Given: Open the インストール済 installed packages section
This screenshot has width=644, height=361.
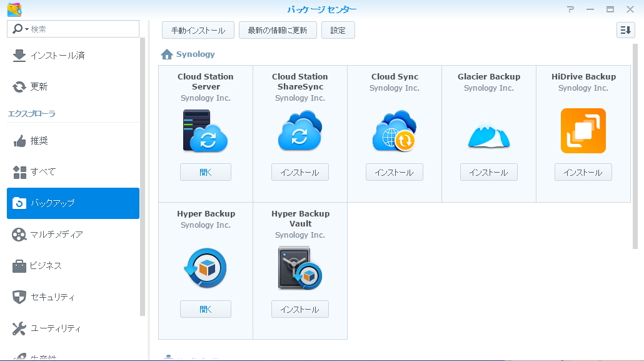Looking at the screenshot, I should point(73,56).
